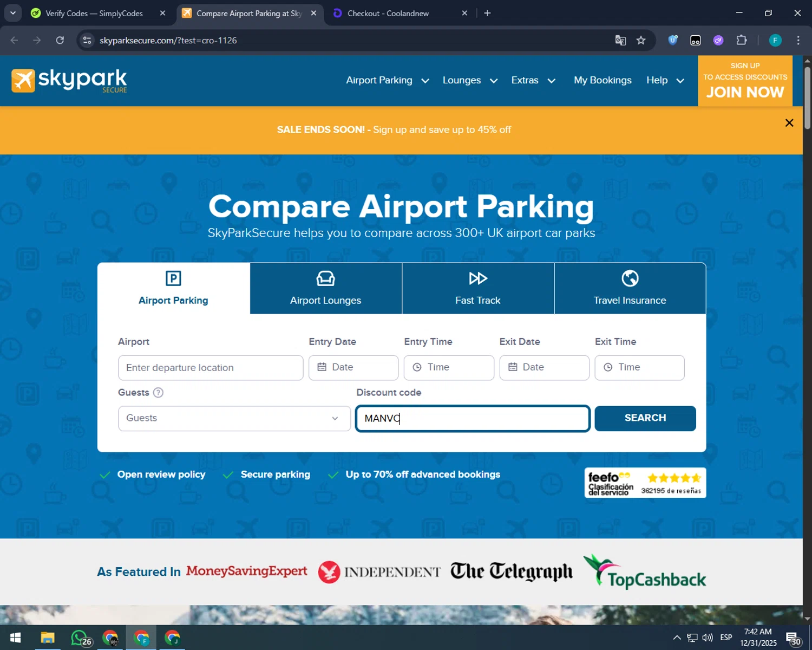Close the Verify Codes tab
This screenshot has width=812, height=650.
click(x=162, y=13)
